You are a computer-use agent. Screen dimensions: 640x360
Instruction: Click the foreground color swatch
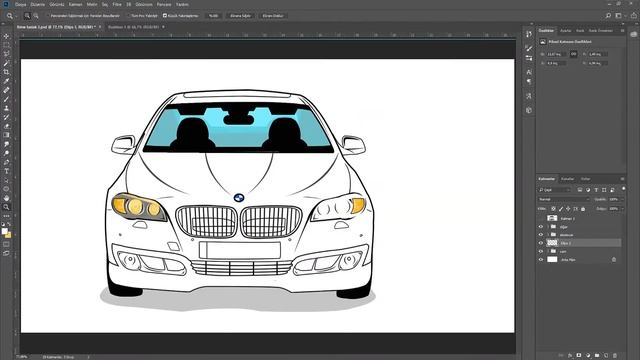4,231
